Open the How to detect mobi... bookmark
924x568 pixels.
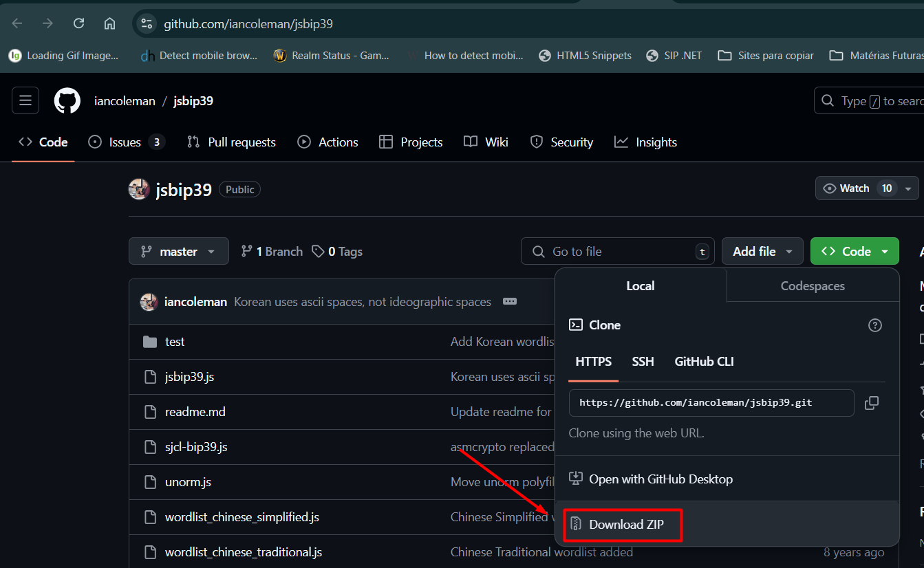pyautogui.click(x=464, y=56)
